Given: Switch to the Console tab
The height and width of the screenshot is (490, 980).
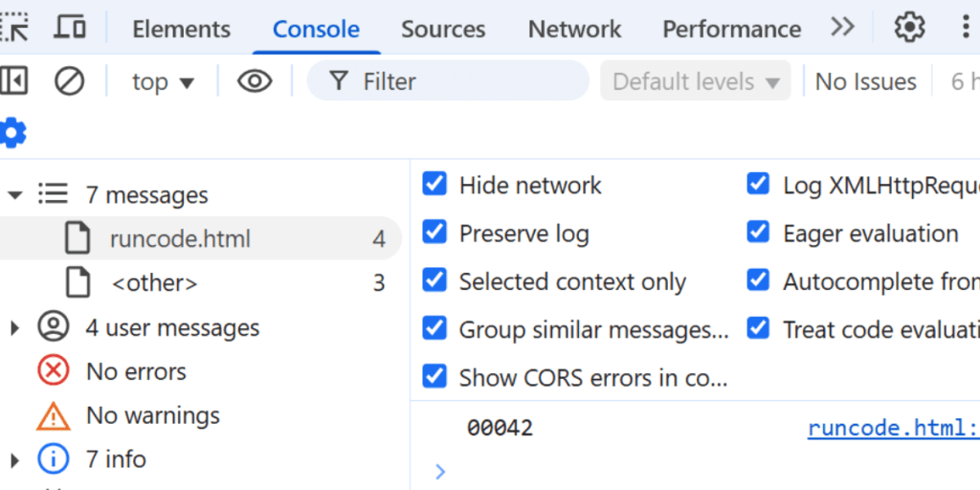Looking at the screenshot, I should click(x=316, y=30).
